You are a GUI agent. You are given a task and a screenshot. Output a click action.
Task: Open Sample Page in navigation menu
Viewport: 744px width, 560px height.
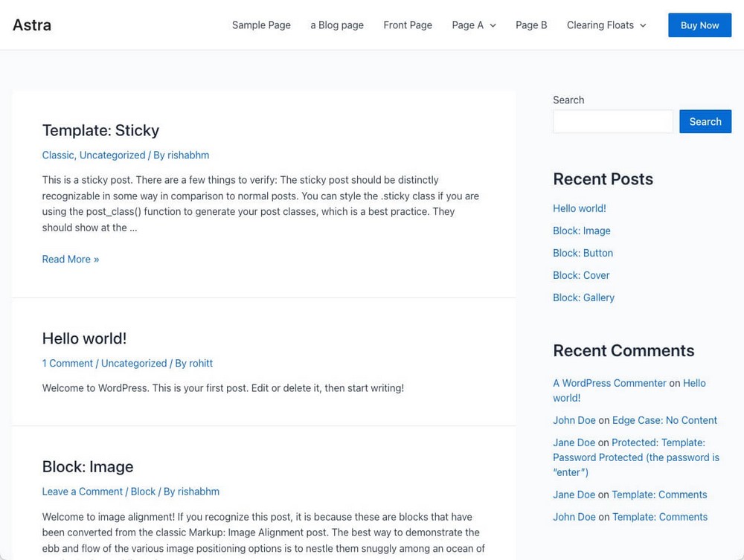point(261,25)
